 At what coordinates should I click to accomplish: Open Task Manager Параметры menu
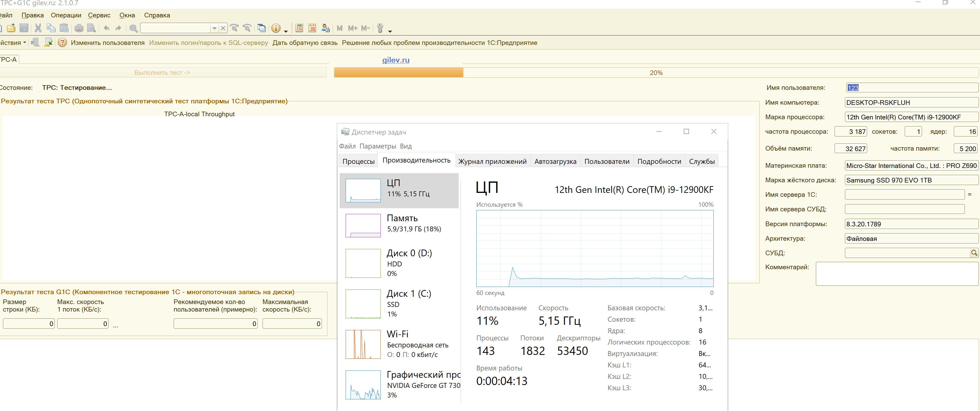[377, 146]
